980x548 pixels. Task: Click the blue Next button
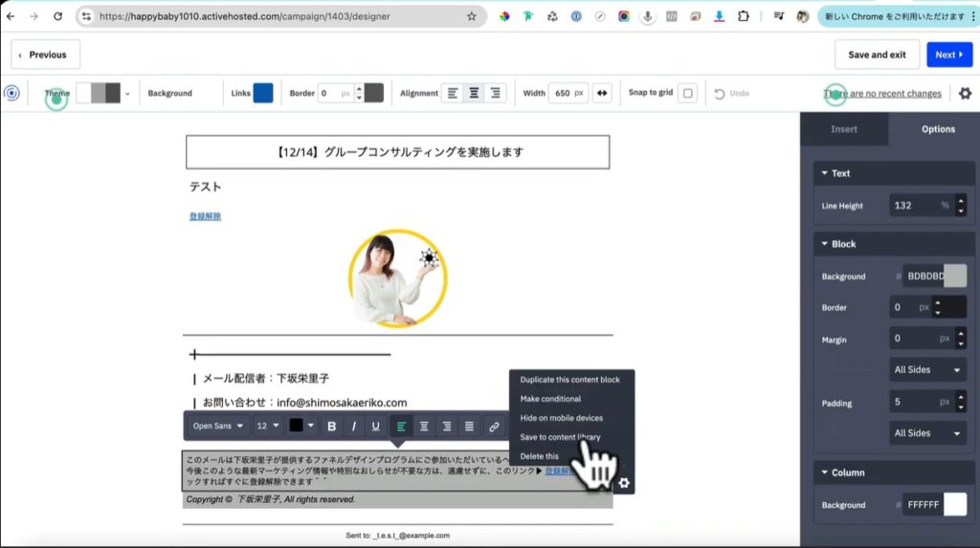click(949, 55)
